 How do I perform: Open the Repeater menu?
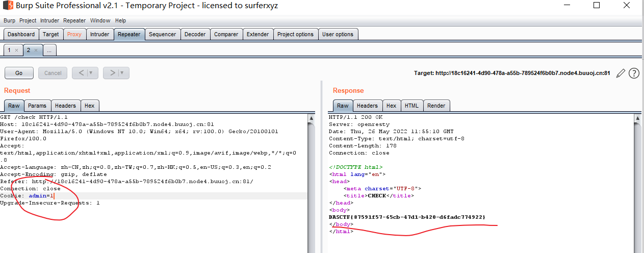pyautogui.click(x=75, y=20)
